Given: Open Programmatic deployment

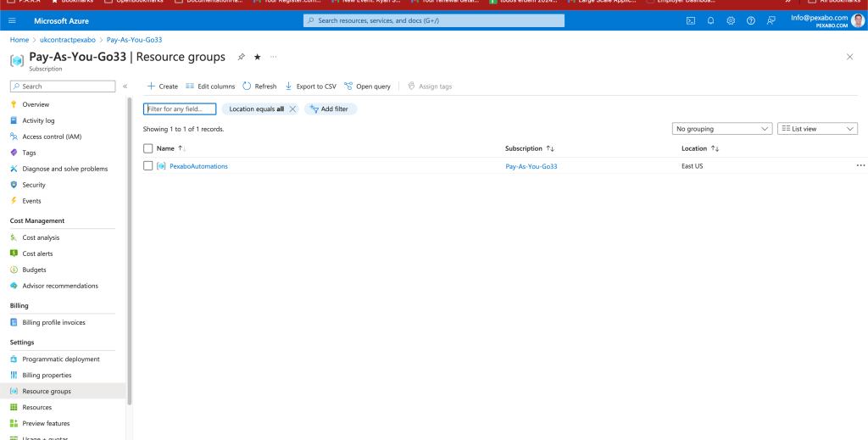Looking at the screenshot, I should pos(61,359).
